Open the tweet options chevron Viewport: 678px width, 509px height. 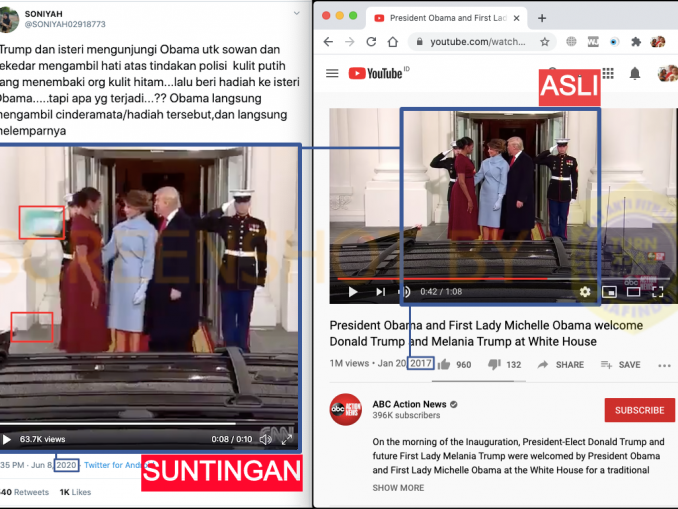[x=297, y=13]
